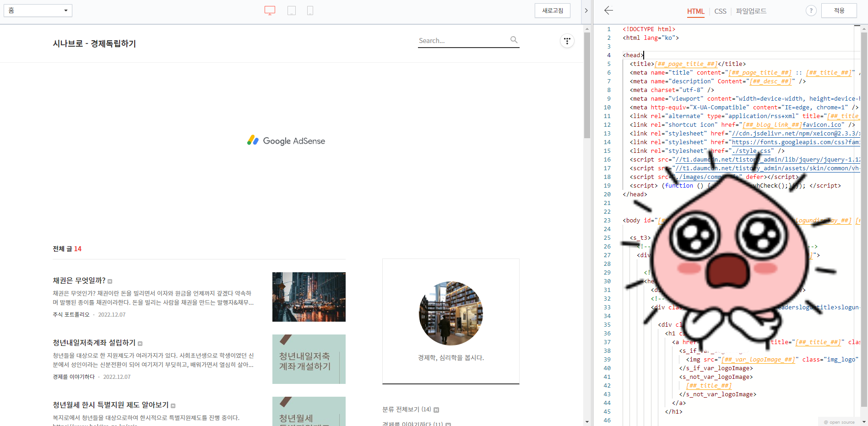
Task: Click 전체 글 14 heading
Action: (x=67, y=249)
